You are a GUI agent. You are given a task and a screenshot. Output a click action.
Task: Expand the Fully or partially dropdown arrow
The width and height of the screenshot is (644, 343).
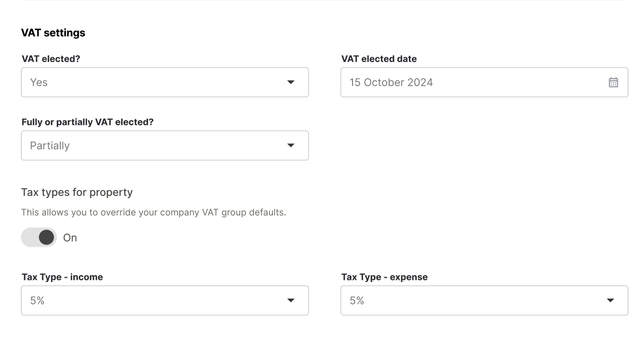[x=290, y=146]
